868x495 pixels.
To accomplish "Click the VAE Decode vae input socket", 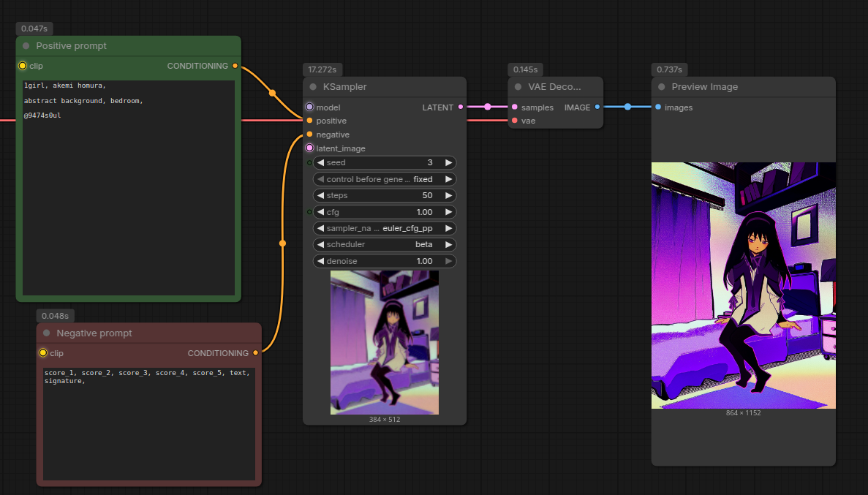I will pos(515,121).
